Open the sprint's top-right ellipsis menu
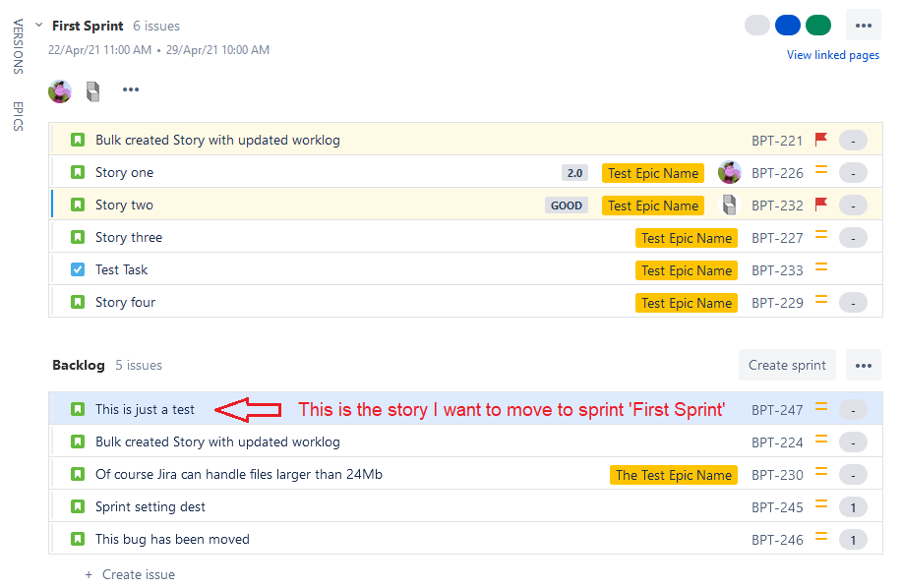The width and height of the screenshot is (902, 588). [x=863, y=25]
